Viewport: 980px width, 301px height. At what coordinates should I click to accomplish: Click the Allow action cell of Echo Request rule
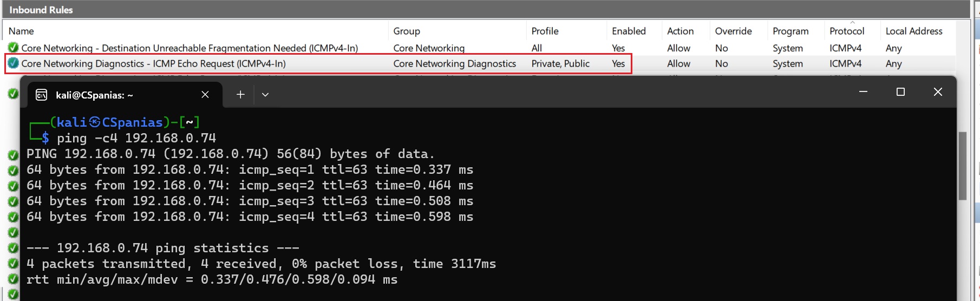pyautogui.click(x=678, y=63)
